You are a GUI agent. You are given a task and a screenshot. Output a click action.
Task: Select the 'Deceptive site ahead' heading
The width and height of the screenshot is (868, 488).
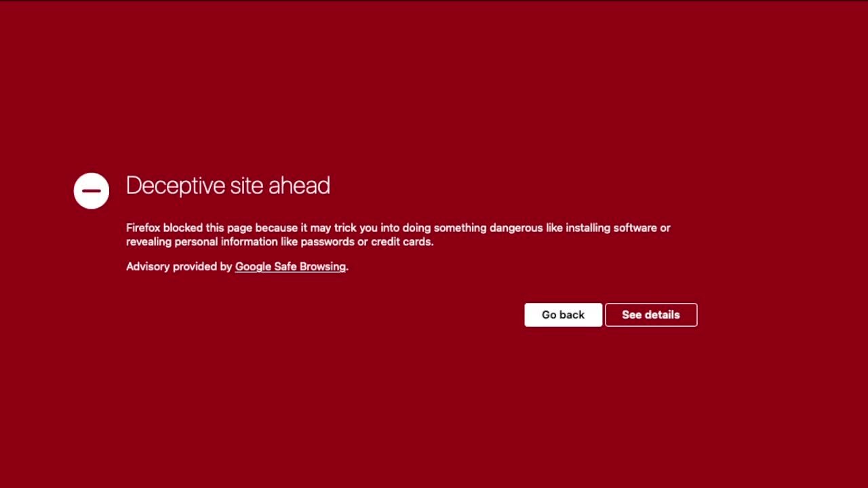point(228,186)
